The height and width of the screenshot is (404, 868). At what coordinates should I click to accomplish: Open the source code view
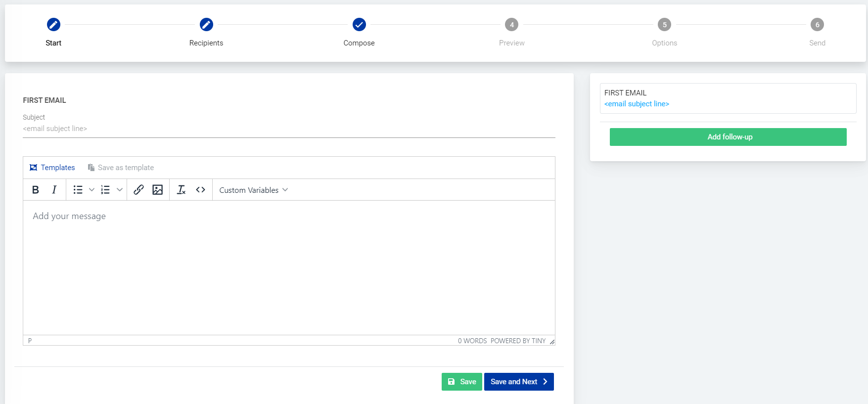(x=200, y=190)
